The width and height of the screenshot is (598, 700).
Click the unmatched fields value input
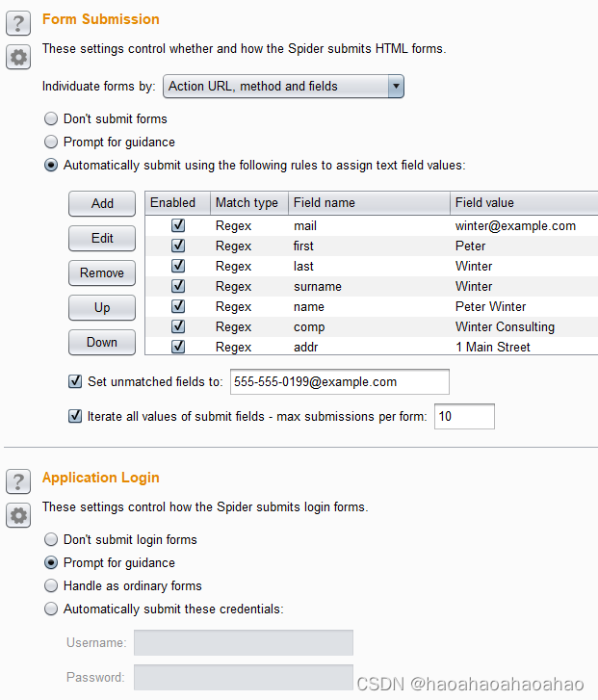click(339, 381)
